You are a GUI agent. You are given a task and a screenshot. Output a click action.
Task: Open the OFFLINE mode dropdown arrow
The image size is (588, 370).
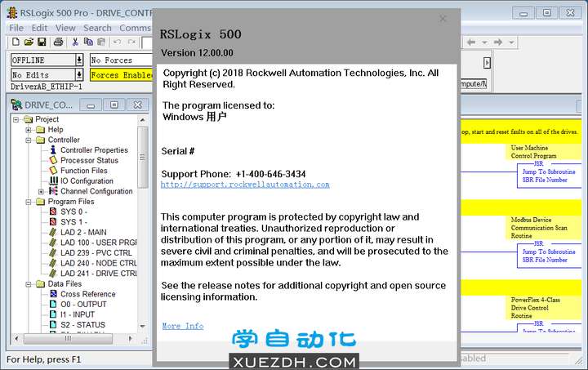point(79,60)
